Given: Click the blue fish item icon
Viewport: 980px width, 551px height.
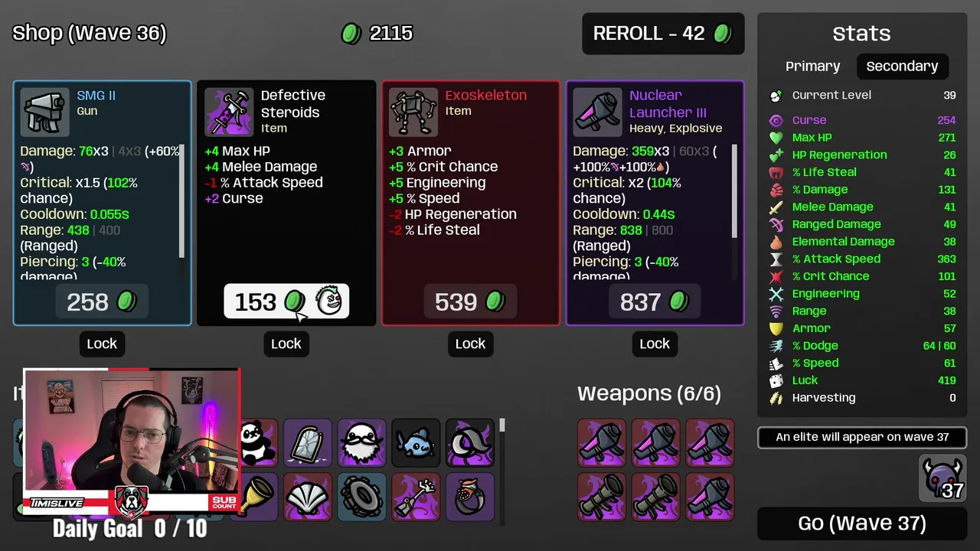Looking at the screenshot, I should click(x=416, y=442).
